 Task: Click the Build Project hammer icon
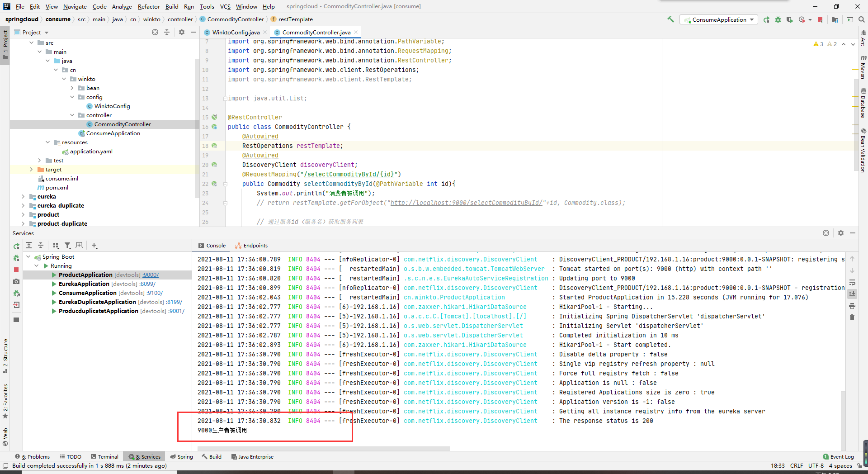click(670, 19)
